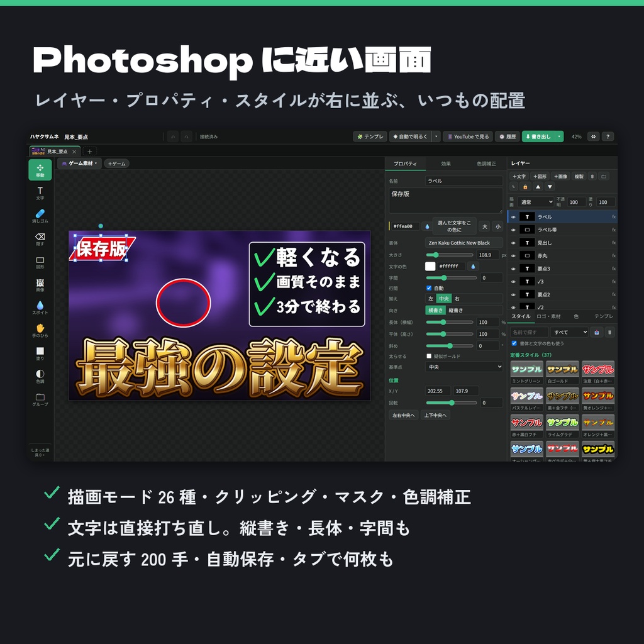This screenshot has height=644, width=644.
Task: Click the 大きさ size slider
Action: coord(449,255)
